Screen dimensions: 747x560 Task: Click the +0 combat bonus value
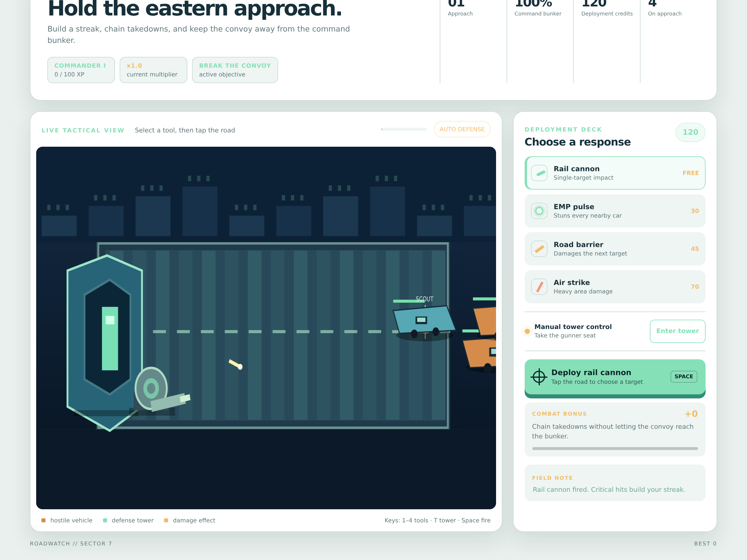tap(691, 414)
